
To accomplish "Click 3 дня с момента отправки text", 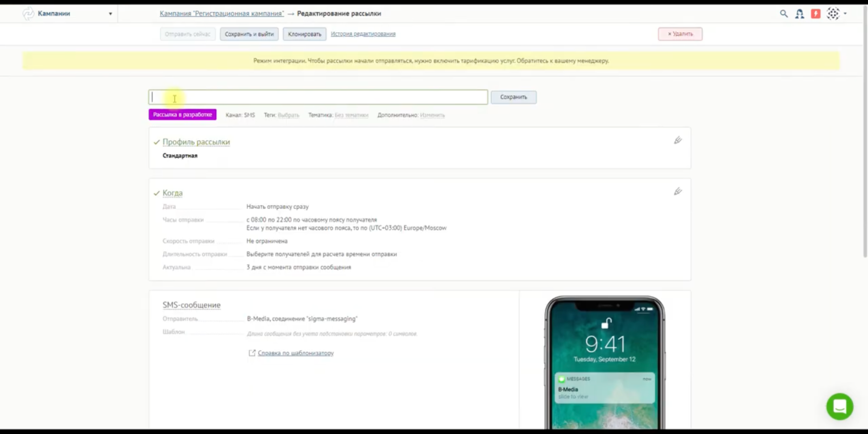I will (x=299, y=267).
